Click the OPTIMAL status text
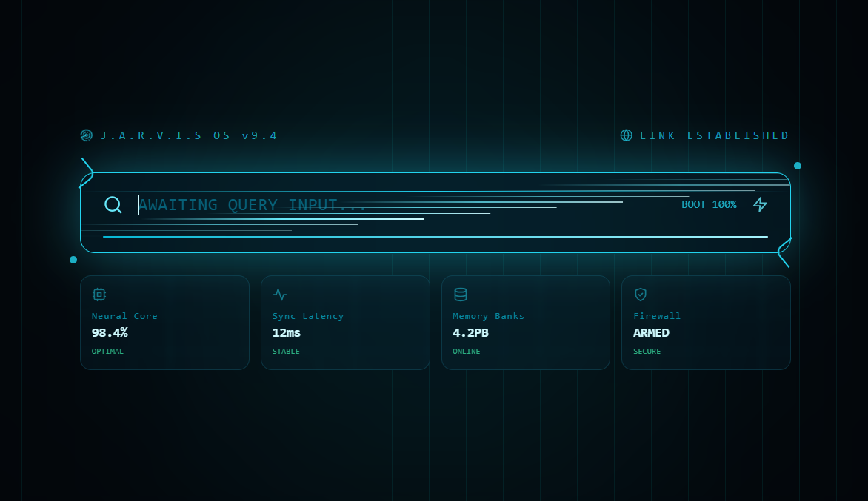Viewport: 868px width, 501px height. pyautogui.click(x=107, y=351)
